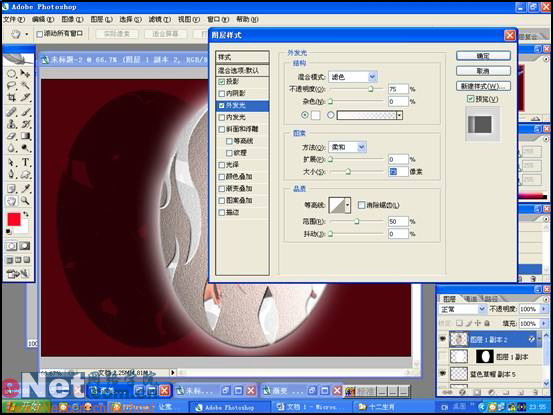Click swap foreground and background colors arrow
This screenshot has height=415, width=553.
[x=26, y=214]
